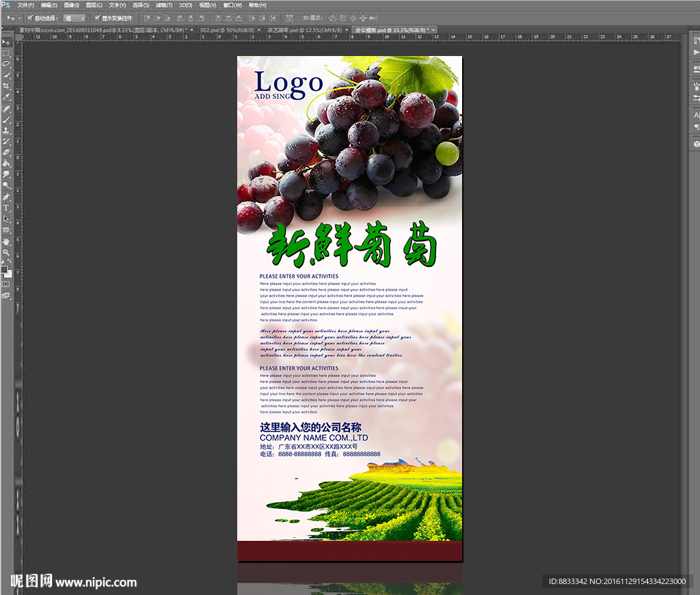Select the Paint Bucket tool
The height and width of the screenshot is (595, 700).
tap(5, 163)
